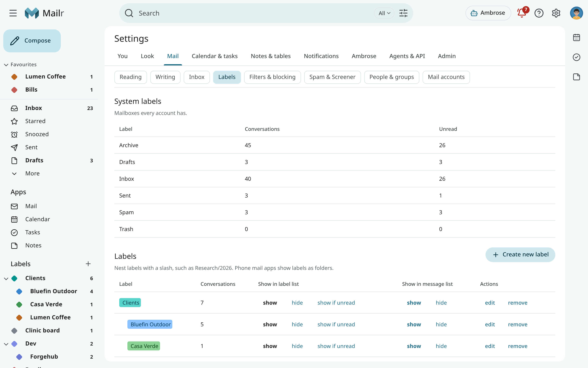The image size is (588, 368).
Task: Open Snoozed folder
Action: point(49,134)
